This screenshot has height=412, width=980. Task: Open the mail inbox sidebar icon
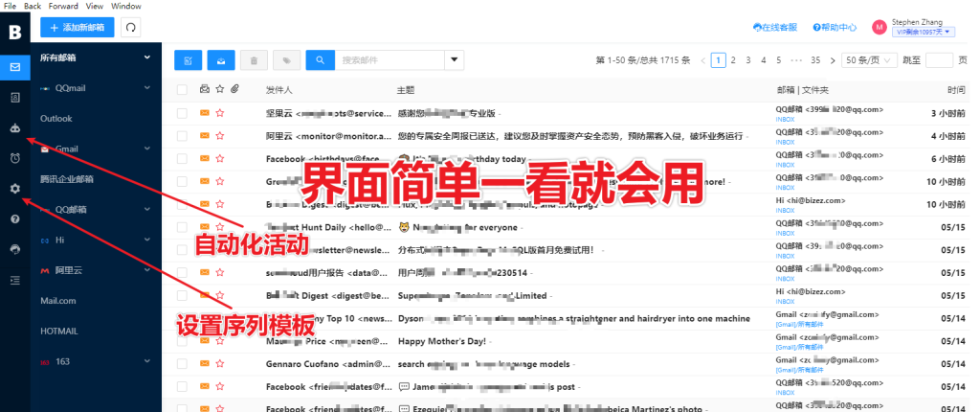tap(15, 66)
